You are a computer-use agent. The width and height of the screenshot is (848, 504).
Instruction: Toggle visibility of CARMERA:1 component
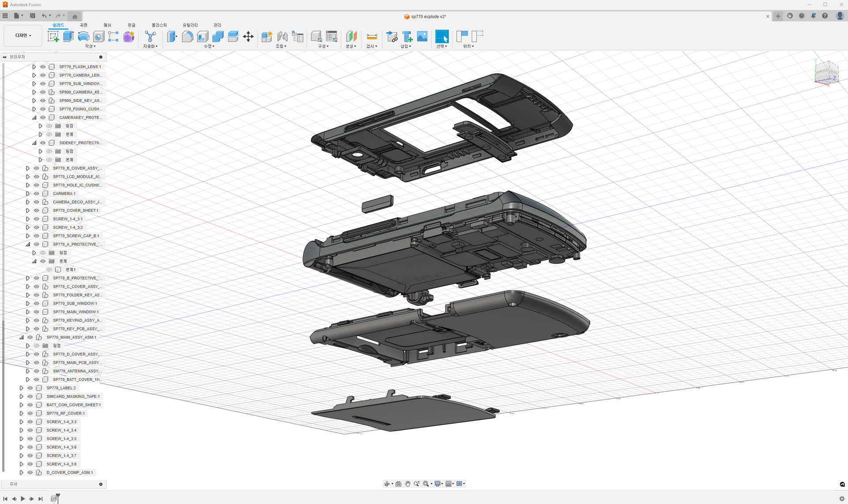coord(37,193)
